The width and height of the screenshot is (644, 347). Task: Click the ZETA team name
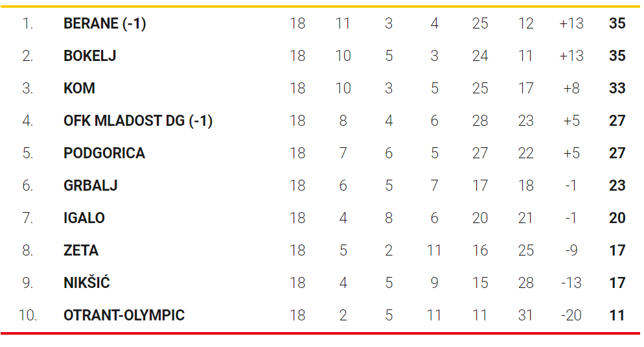(81, 250)
